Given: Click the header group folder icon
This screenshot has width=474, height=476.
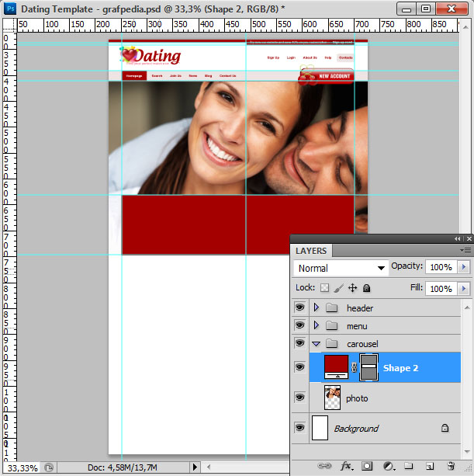Looking at the screenshot, I should [331, 307].
